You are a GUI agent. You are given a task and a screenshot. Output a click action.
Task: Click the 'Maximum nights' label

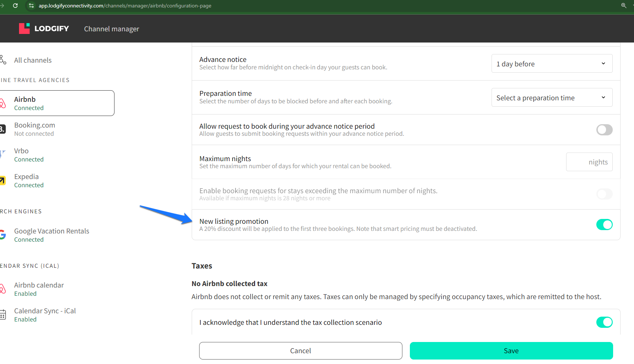coord(225,159)
